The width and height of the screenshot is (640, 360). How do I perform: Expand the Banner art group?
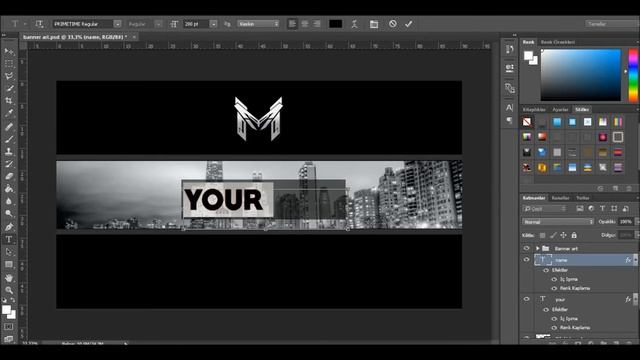(x=538, y=248)
